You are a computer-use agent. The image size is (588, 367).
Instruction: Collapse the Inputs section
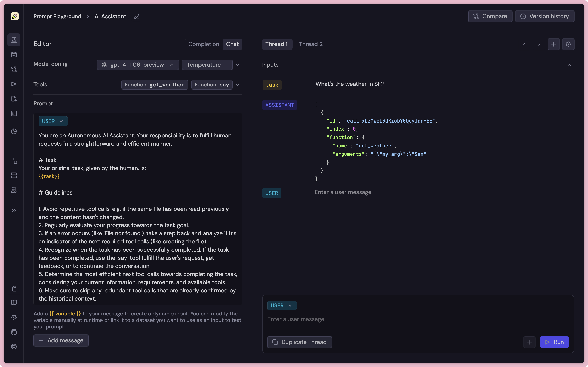point(569,65)
